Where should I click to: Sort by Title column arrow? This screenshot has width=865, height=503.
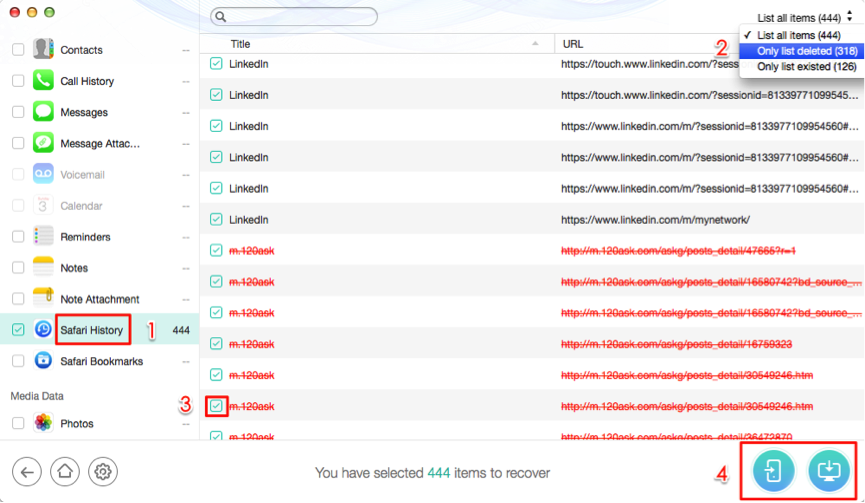pos(535,44)
